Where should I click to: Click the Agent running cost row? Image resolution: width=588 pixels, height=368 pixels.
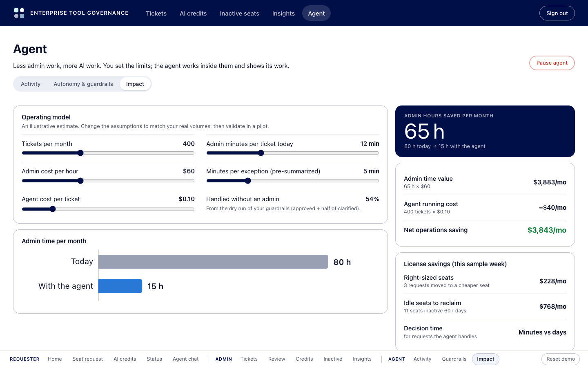click(x=485, y=208)
